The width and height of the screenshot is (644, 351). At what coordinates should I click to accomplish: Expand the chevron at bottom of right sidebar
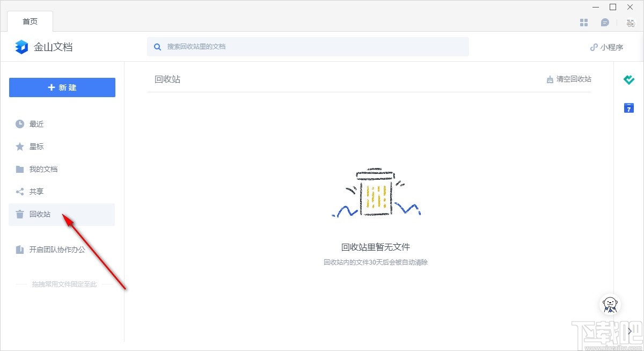[x=629, y=332]
